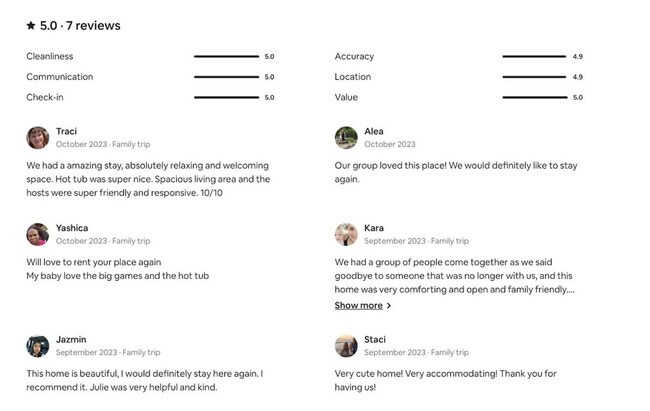The height and width of the screenshot is (411, 650).
Task: Click the Accuracy rating bar
Action: click(534, 57)
